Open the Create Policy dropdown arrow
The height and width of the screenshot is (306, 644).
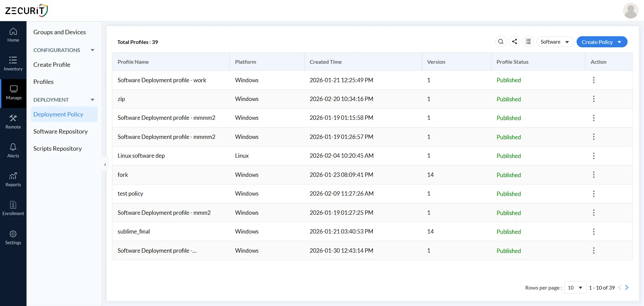click(620, 42)
